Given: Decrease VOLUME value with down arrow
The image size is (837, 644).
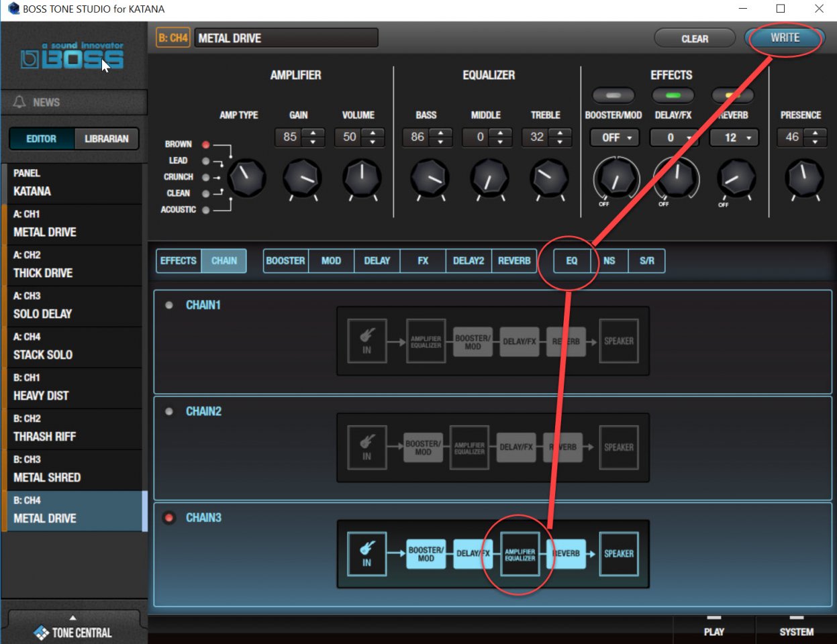Looking at the screenshot, I should 373,142.
